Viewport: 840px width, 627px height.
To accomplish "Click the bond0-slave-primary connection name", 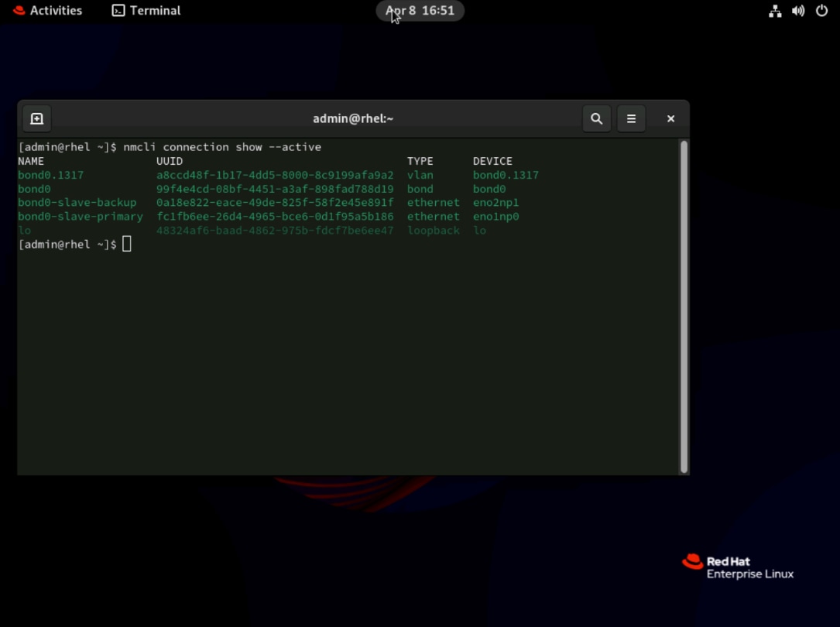I will (81, 216).
